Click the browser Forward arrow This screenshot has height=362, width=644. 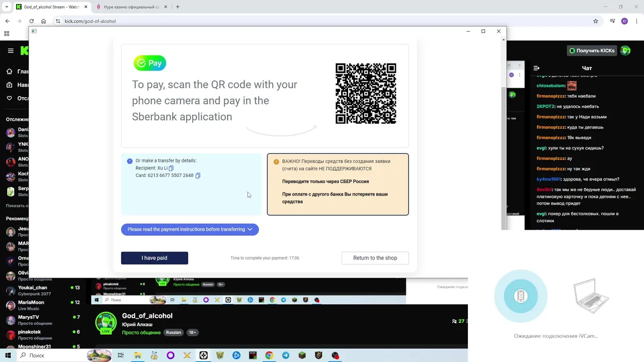pyautogui.click(x=20, y=21)
